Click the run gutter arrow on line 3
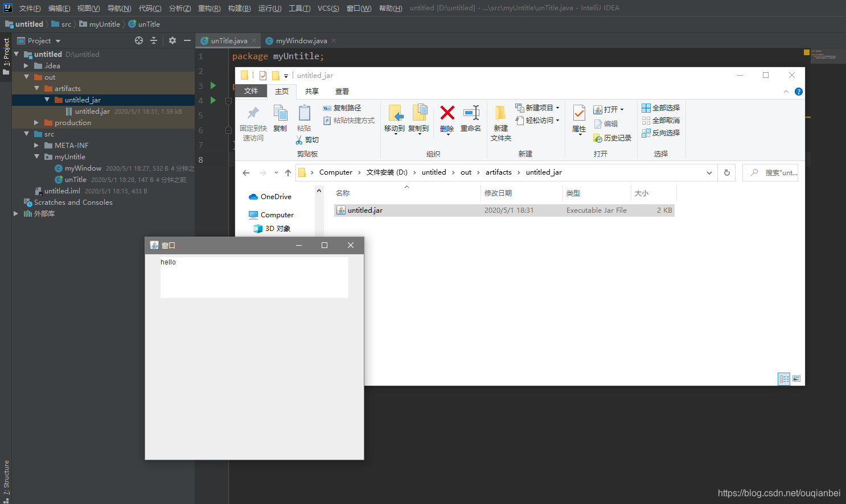 [x=213, y=85]
